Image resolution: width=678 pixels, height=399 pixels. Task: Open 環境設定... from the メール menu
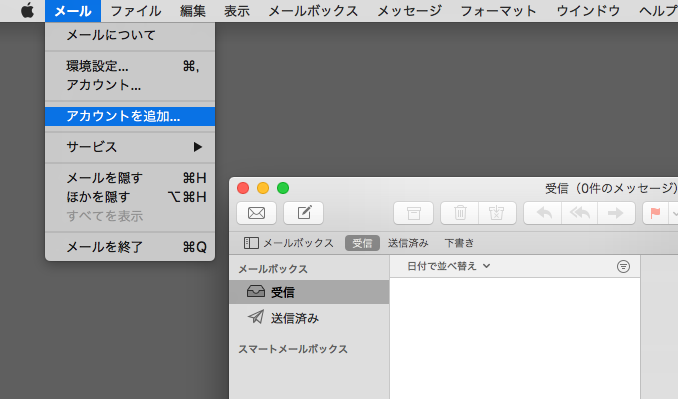tap(130, 66)
